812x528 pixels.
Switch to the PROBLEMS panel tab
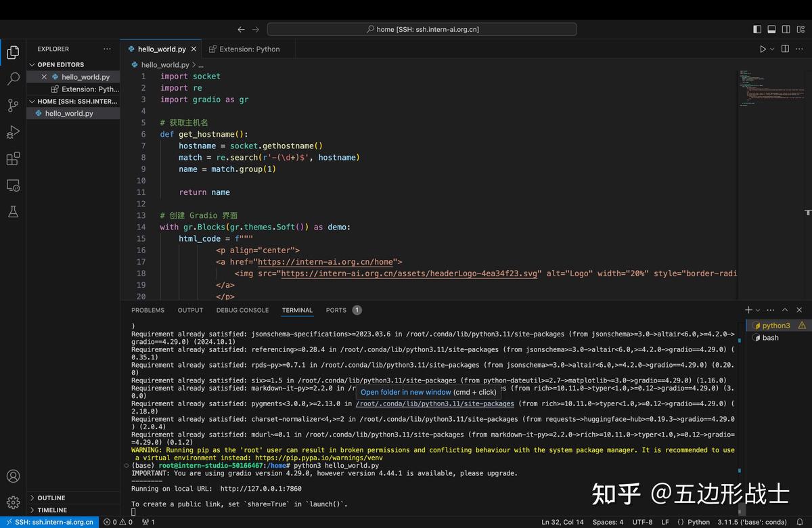tap(148, 310)
